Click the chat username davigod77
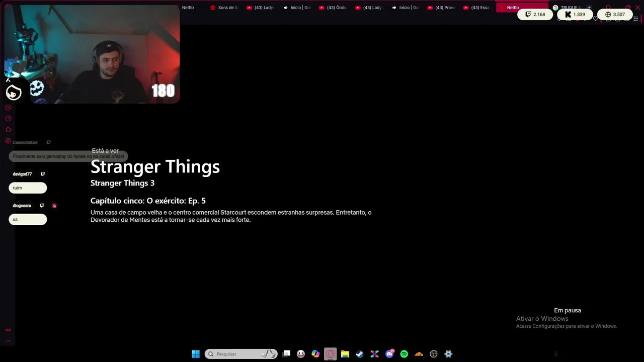The image size is (644, 362). coord(22,174)
